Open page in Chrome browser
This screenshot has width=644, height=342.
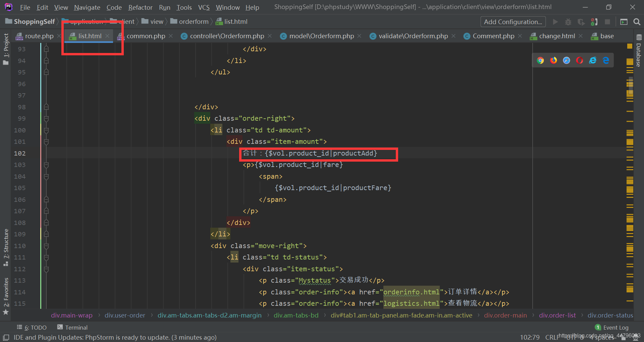pos(540,60)
